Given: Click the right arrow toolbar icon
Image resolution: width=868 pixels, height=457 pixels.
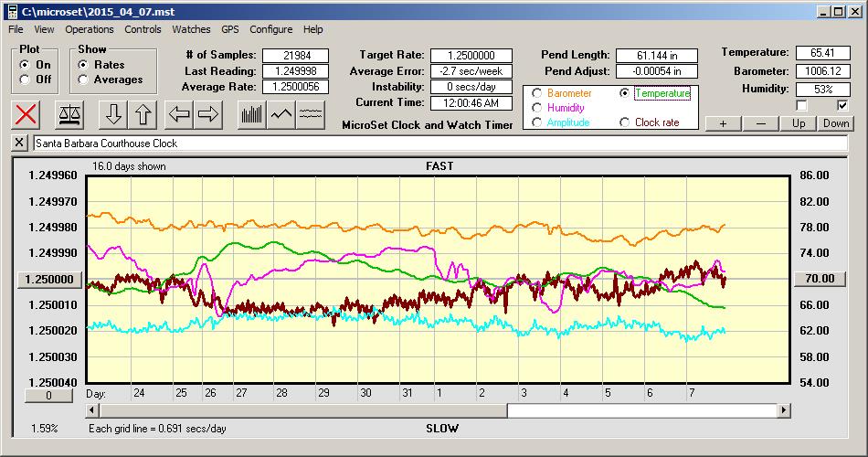Looking at the screenshot, I should point(208,114).
